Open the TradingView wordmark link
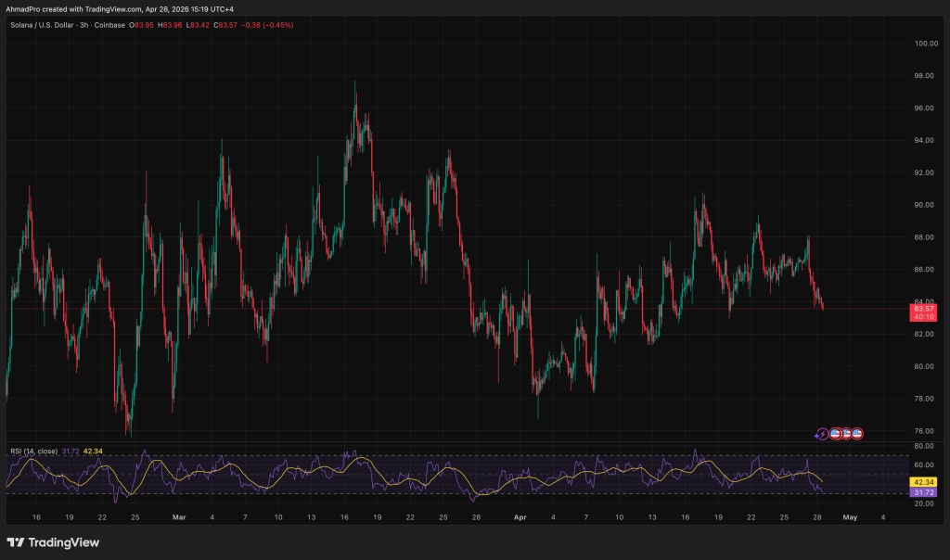Viewport: 950px width, 560px height. pyautogui.click(x=65, y=542)
